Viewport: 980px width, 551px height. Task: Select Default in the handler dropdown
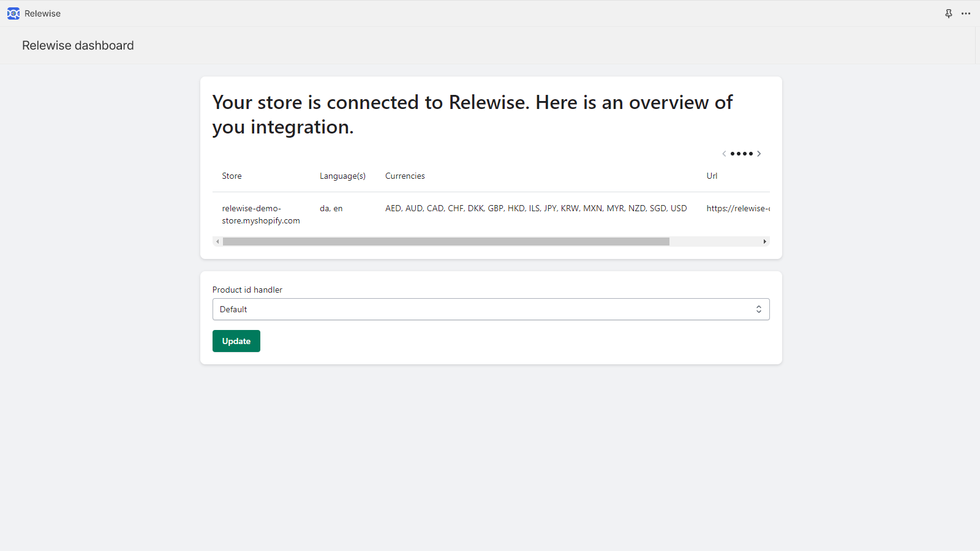click(234, 309)
